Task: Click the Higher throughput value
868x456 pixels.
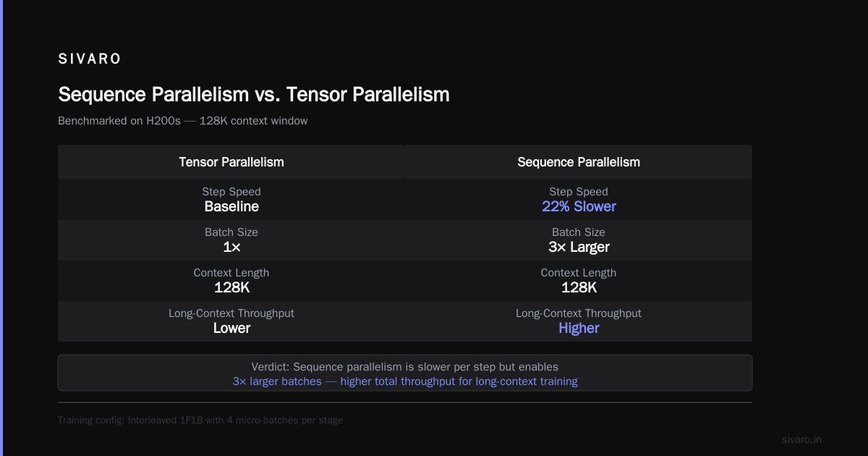Action: [x=579, y=329]
